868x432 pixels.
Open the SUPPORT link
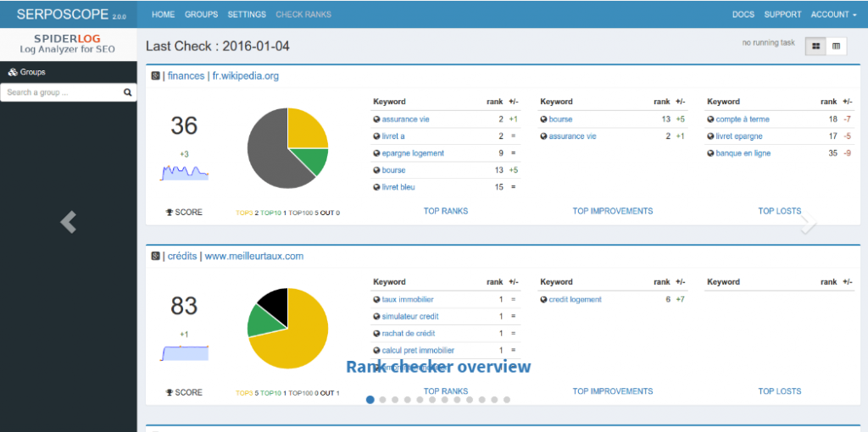tap(782, 14)
